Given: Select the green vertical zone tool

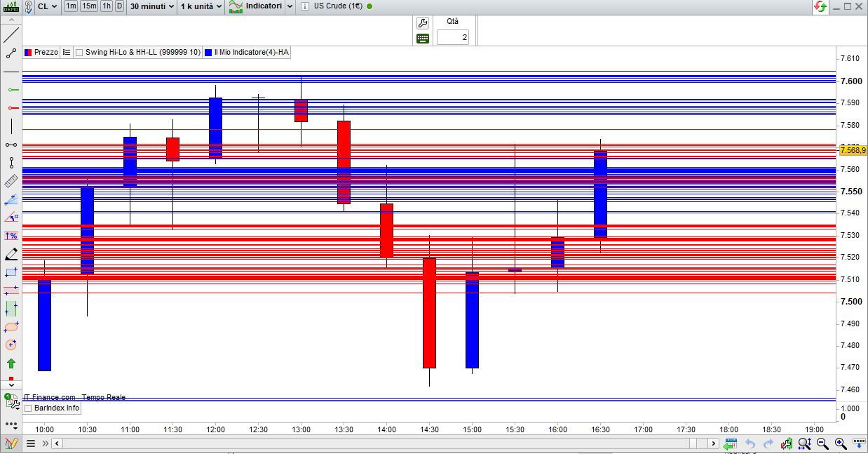Looking at the screenshot, I should point(11,309).
